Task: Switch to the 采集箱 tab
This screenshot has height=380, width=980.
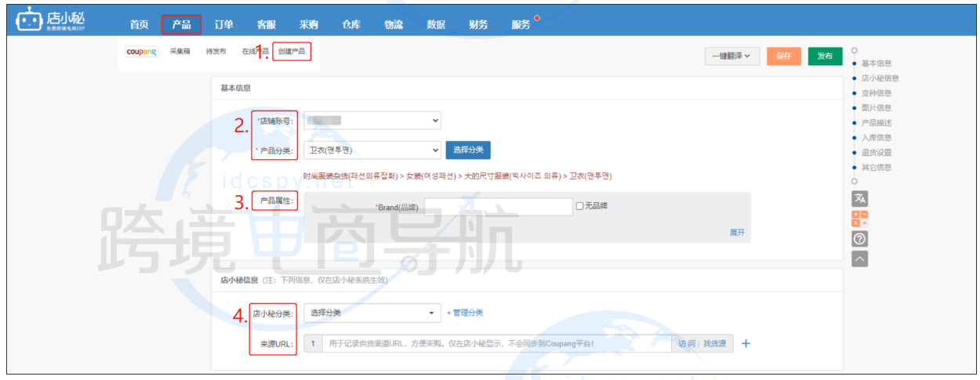Action: [180, 52]
